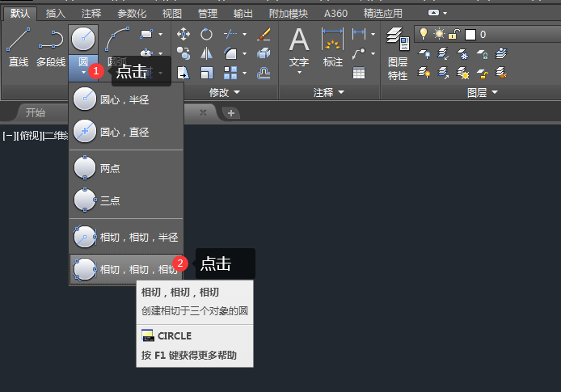The image size is (561, 392).
Task: Expand the 注释 (Annotation) panel
Action: [328, 93]
